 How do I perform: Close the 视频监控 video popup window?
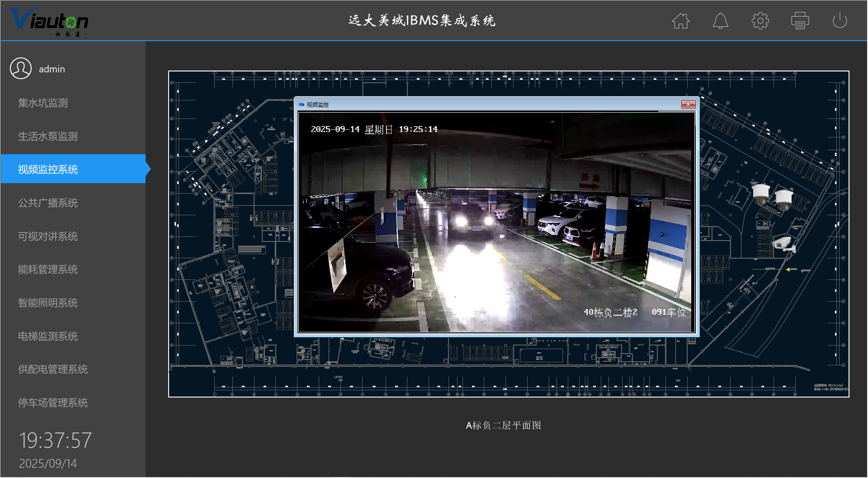(x=688, y=104)
